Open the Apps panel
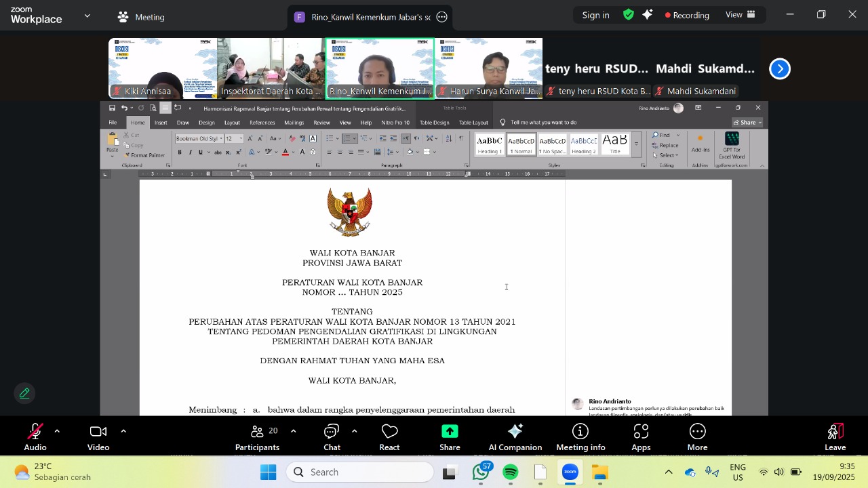This screenshot has height=488, width=868. pyautogui.click(x=641, y=437)
